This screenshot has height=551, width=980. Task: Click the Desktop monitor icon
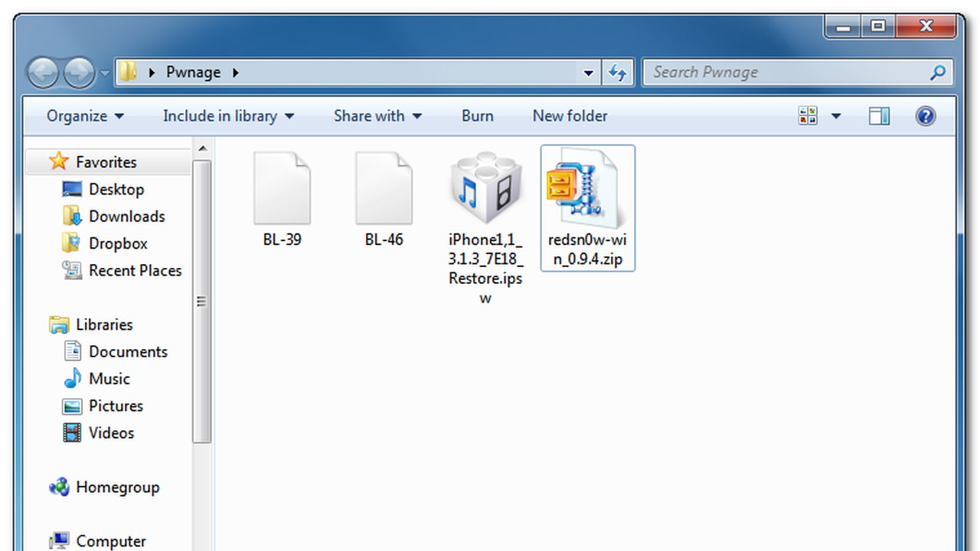(72, 189)
